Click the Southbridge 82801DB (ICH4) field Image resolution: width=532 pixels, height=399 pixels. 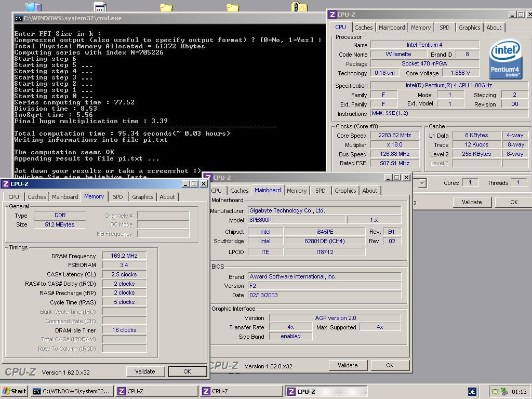click(x=325, y=241)
